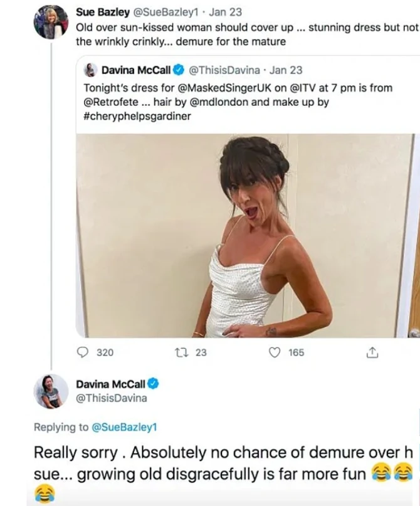Viewport: 420px width, 506px height.
Task: Click the quoted tweet's small avatar
Action: pyautogui.click(x=90, y=70)
